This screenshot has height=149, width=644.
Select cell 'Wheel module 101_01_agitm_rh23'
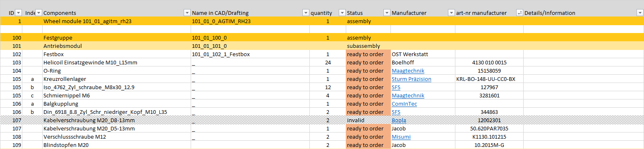[117, 21]
